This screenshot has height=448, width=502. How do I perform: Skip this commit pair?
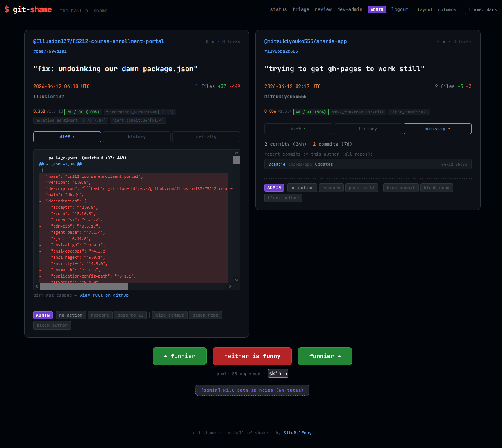[x=278, y=374]
